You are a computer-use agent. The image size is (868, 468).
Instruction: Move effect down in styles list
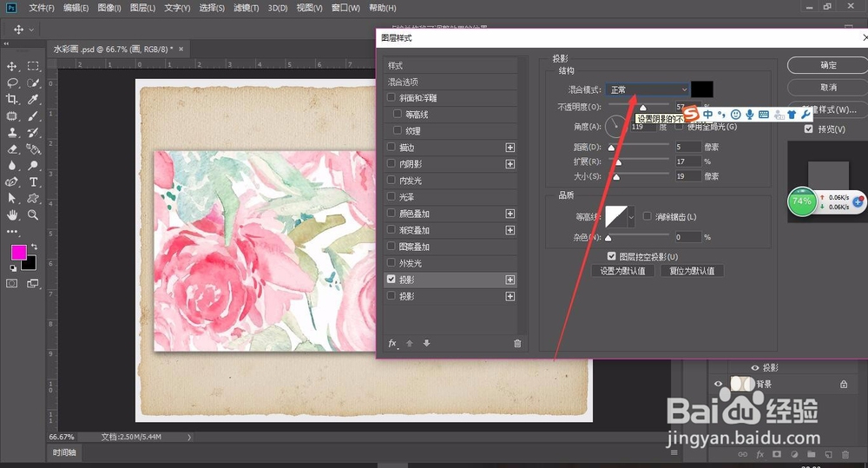pyautogui.click(x=426, y=343)
